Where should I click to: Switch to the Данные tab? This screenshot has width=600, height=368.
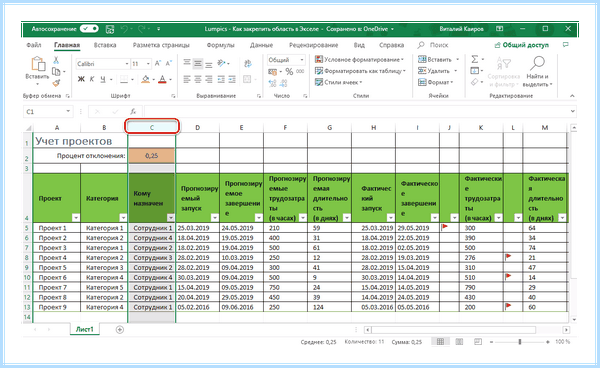(261, 45)
